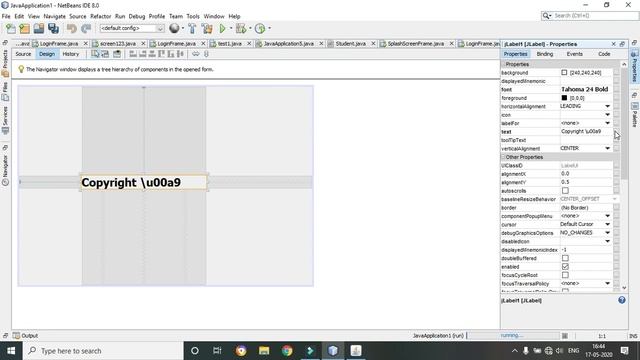Switch to the Events tab
This screenshot has height=360, width=640.
coord(574,54)
